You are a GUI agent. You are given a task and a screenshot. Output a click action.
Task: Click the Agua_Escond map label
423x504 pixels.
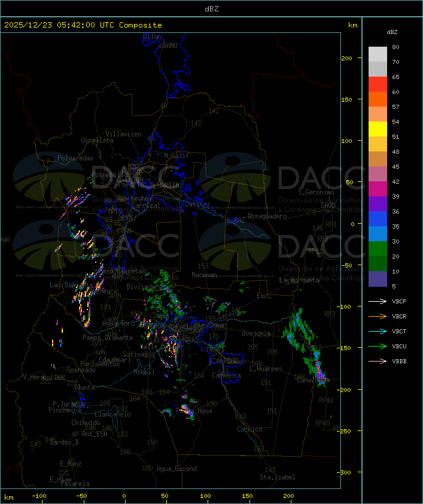click(176, 469)
